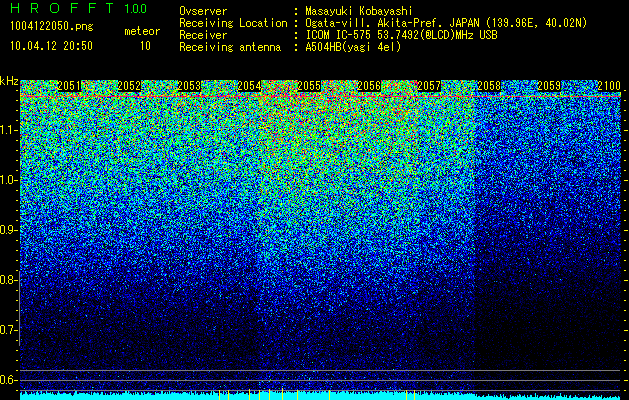Select the filename 1004122050.png
This screenshot has width=629, height=400.
pyautogui.click(x=51, y=27)
